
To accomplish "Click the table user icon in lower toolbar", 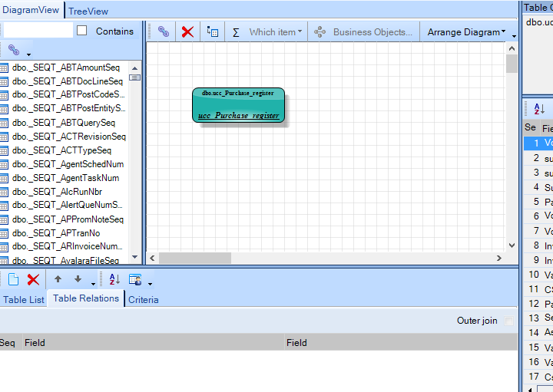I will coord(135,280).
